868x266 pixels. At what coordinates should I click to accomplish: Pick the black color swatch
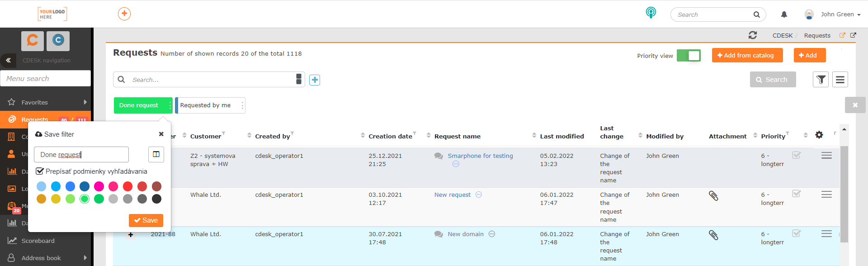tap(156, 199)
